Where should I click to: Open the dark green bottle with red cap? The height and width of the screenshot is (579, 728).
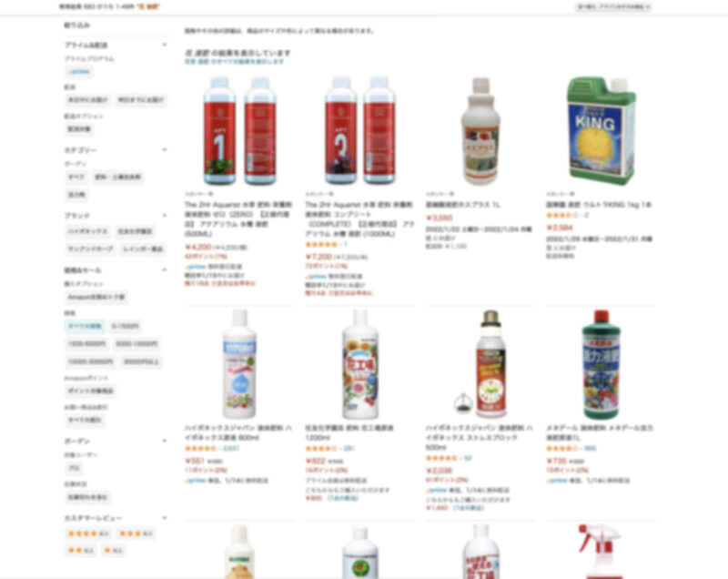click(601, 364)
